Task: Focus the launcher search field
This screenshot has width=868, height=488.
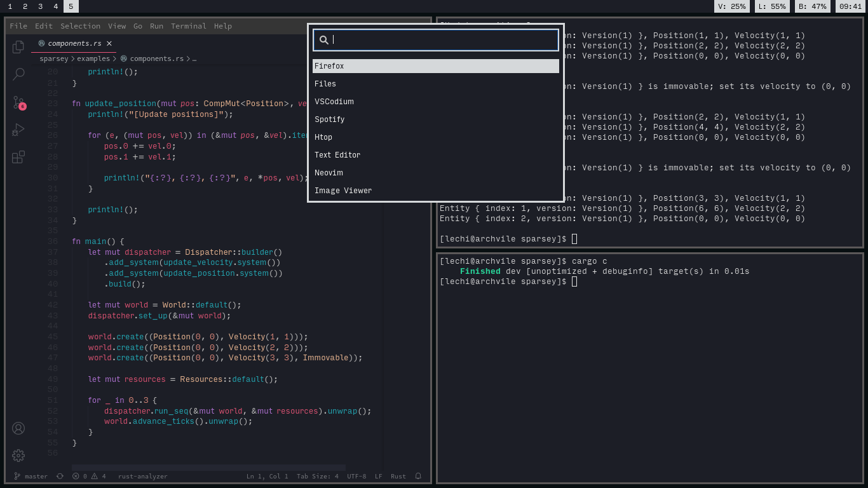Action: tap(443, 39)
